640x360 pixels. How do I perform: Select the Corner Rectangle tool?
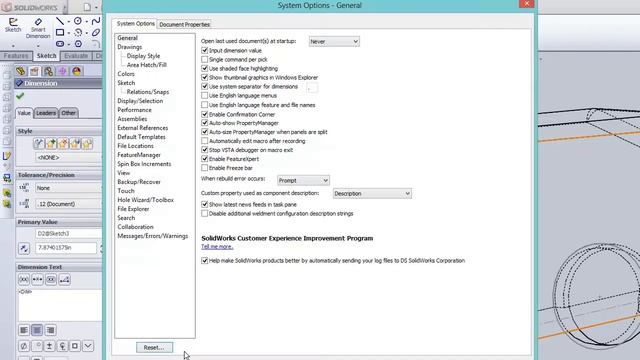click(60, 32)
